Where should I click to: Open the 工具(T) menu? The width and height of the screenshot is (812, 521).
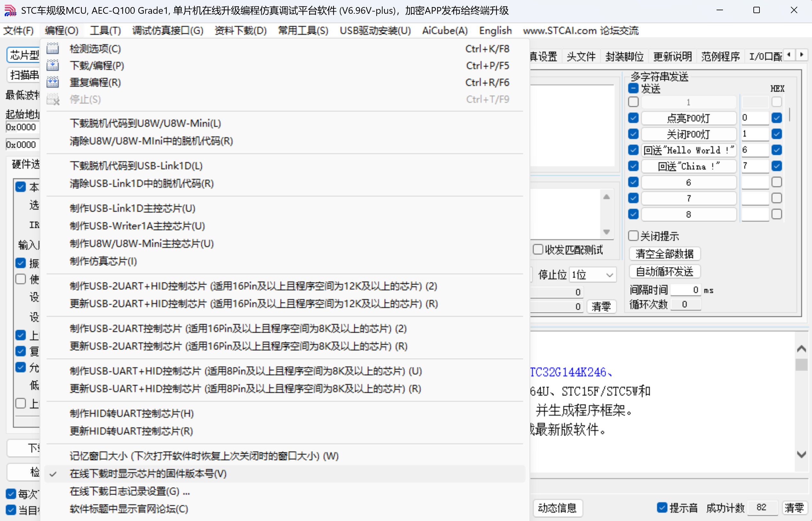coord(105,31)
